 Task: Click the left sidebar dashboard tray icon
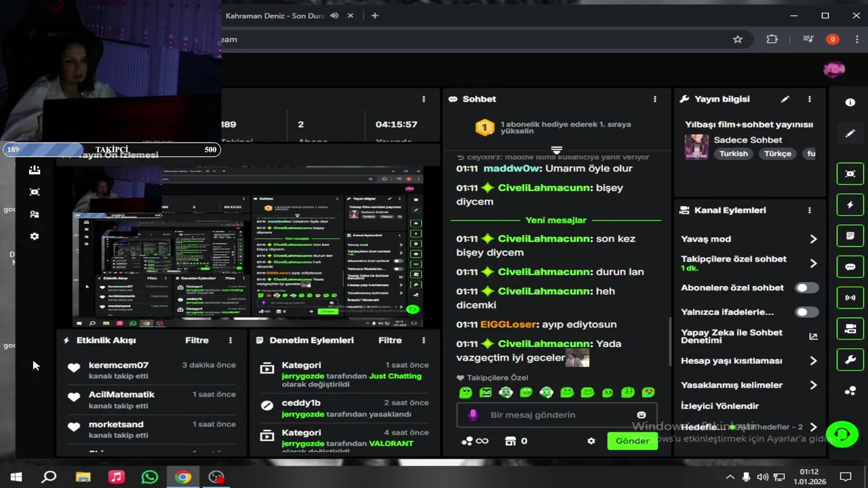click(35, 170)
